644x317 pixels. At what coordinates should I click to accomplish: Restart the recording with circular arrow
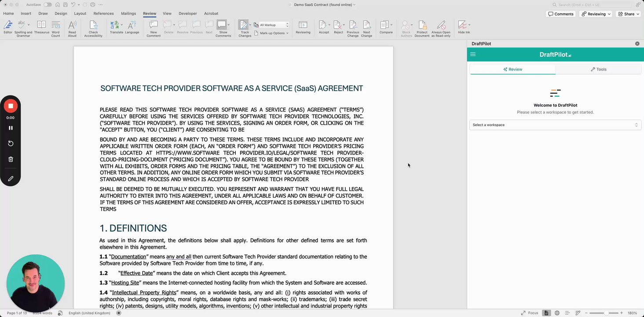coord(11,144)
